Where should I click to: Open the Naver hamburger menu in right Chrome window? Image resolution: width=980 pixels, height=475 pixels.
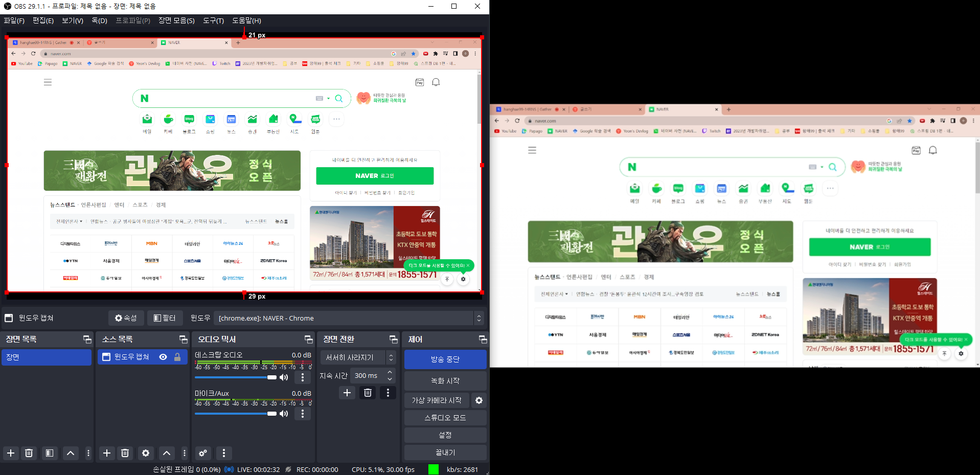click(532, 150)
